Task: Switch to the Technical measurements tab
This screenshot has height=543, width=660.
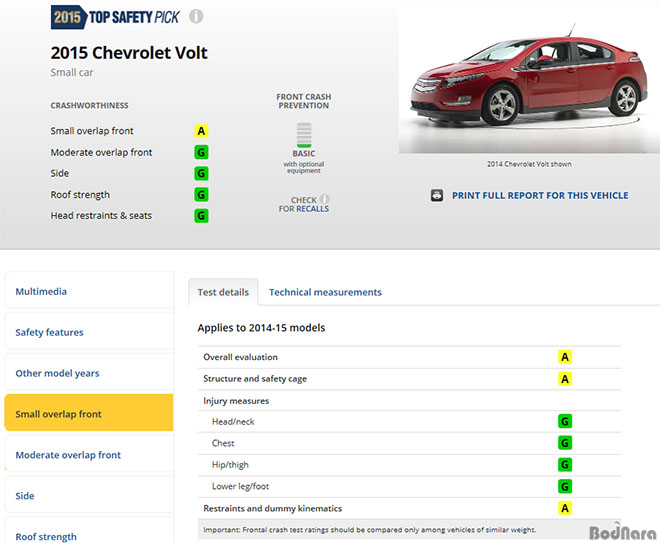Action: click(x=325, y=292)
